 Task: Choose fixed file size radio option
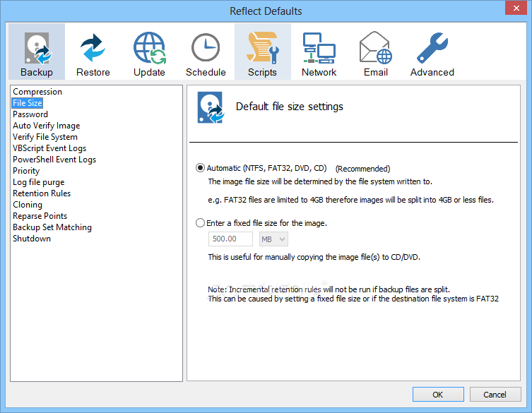click(x=200, y=223)
